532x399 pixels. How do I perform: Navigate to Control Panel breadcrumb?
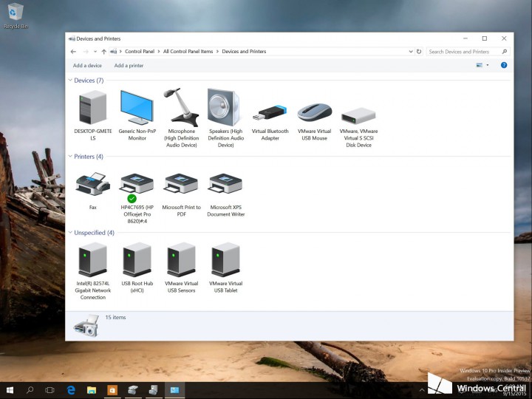tap(140, 52)
